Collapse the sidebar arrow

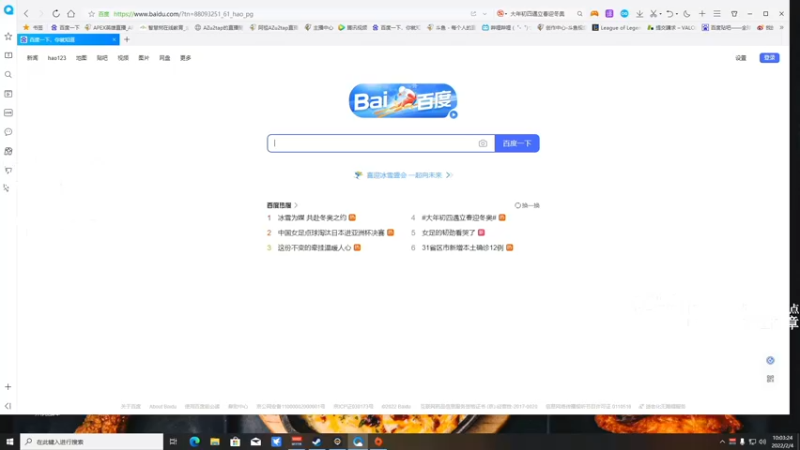point(8,406)
